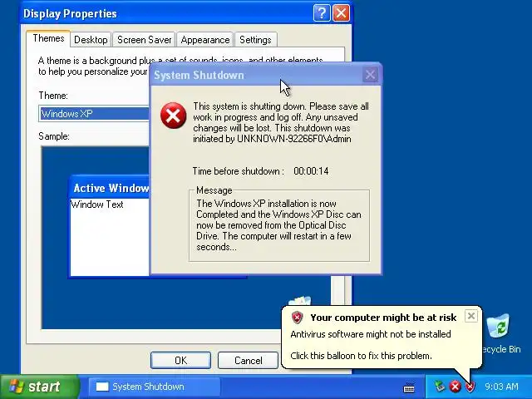Image resolution: width=532 pixels, height=399 pixels.
Task: Click the red error icon in shutdown dialog
Action: [173, 116]
